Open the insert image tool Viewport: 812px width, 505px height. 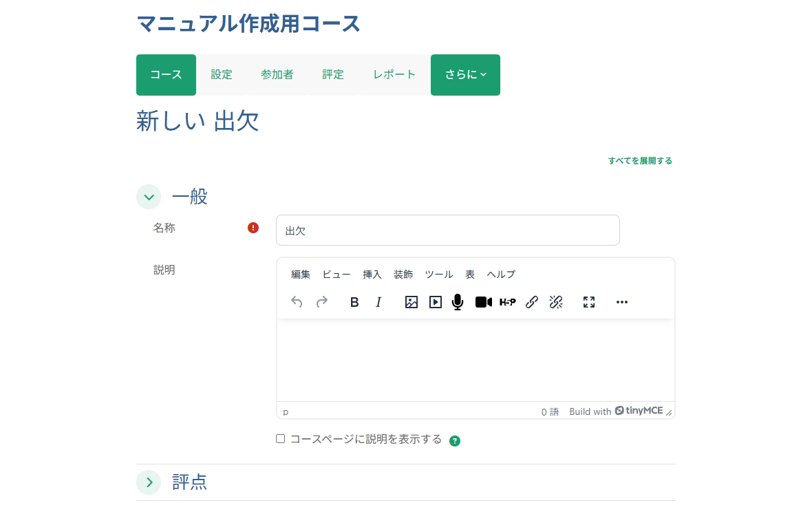point(411,302)
